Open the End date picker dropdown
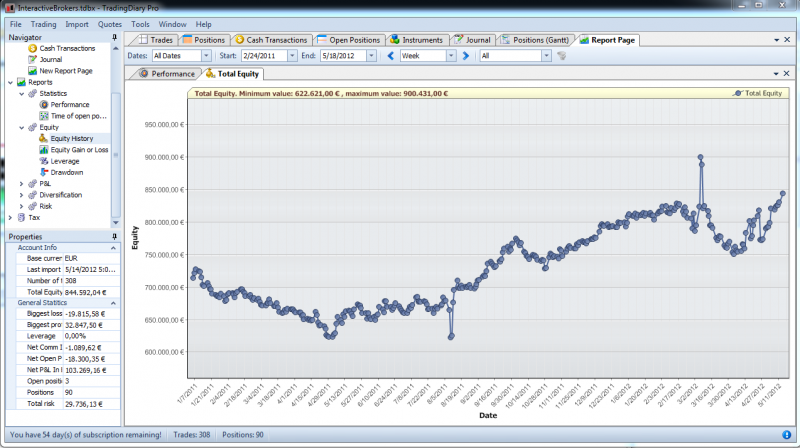The height and width of the screenshot is (448, 800). [x=371, y=56]
